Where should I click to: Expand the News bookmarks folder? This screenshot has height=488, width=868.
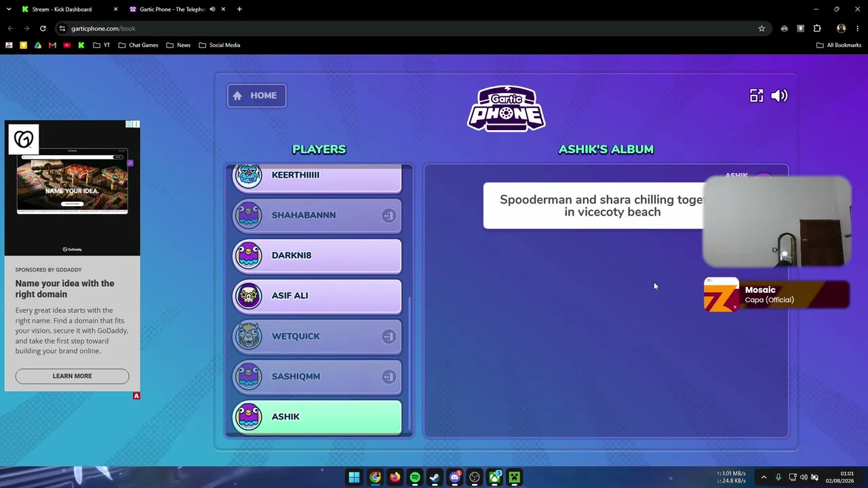click(x=178, y=45)
